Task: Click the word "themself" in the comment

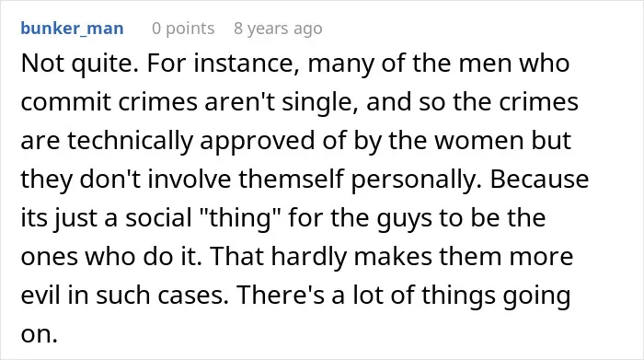Action: point(292,180)
